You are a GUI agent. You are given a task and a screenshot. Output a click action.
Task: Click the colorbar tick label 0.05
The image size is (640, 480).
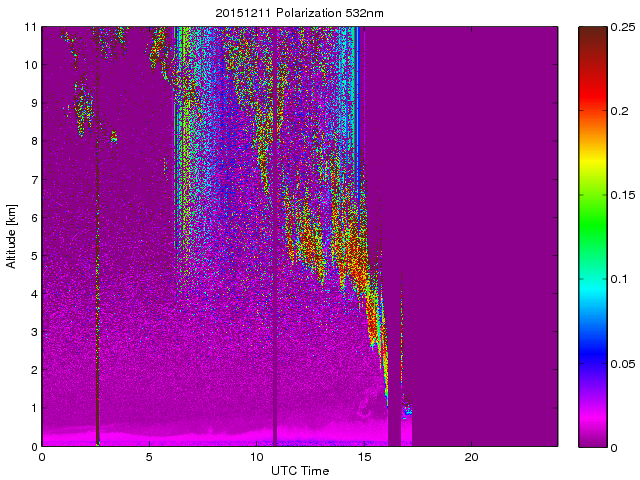(x=623, y=363)
